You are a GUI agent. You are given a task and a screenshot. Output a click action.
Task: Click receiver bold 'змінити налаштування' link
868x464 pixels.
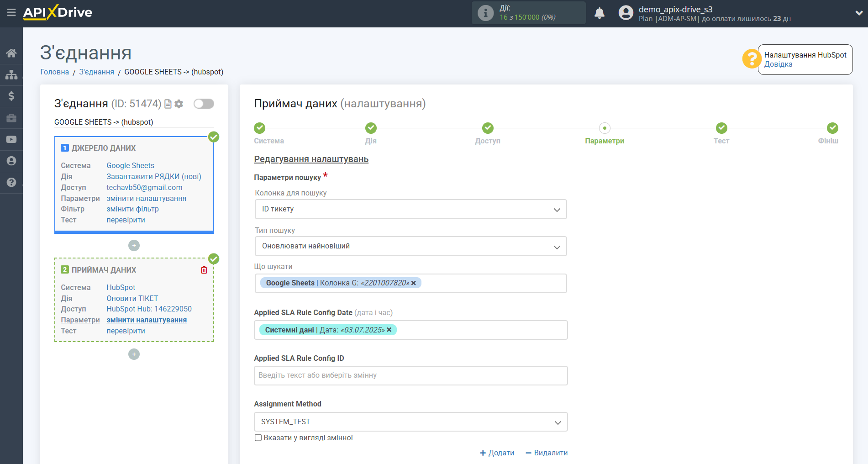point(147,320)
